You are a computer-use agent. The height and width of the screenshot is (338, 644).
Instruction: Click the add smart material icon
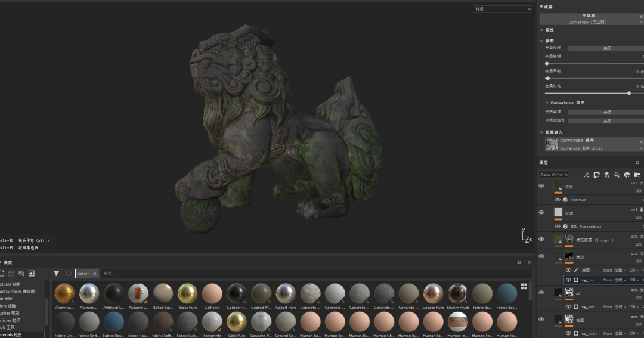[x=627, y=175]
